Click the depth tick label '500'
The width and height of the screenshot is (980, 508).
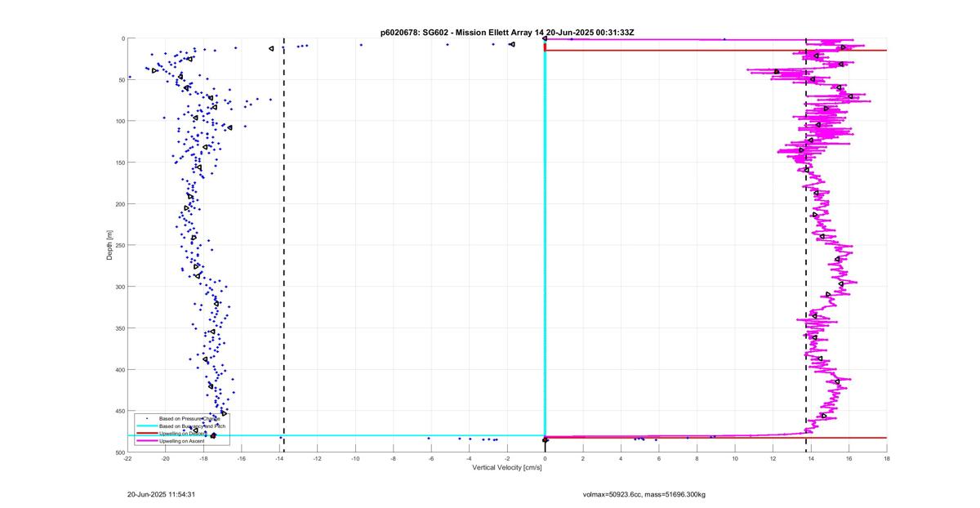[119, 452]
